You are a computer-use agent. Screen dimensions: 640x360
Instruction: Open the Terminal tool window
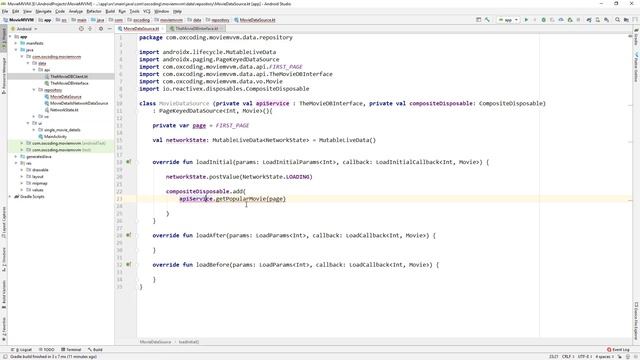click(x=71, y=350)
